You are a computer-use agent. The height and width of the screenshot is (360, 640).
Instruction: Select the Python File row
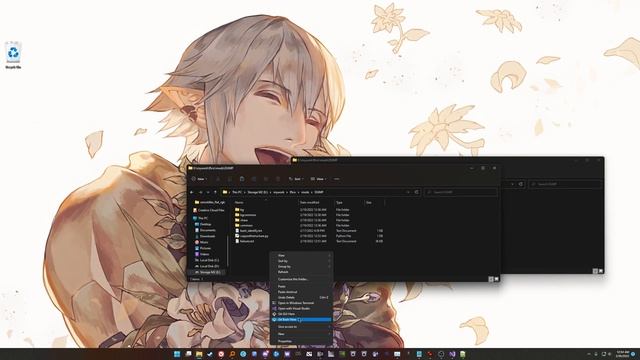pyautogui.click(x=309, y=236)
